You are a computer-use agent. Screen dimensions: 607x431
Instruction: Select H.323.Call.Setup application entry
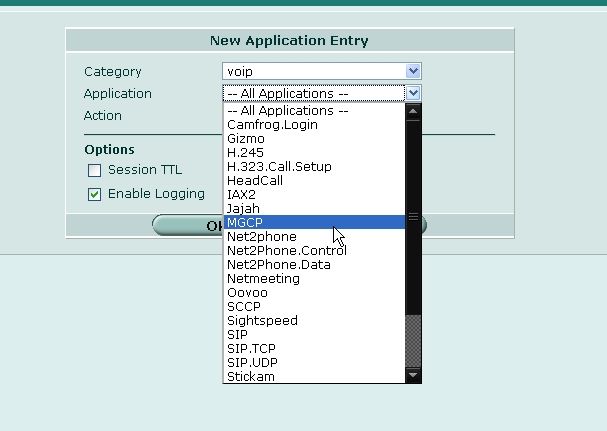[x=314, y=167]
